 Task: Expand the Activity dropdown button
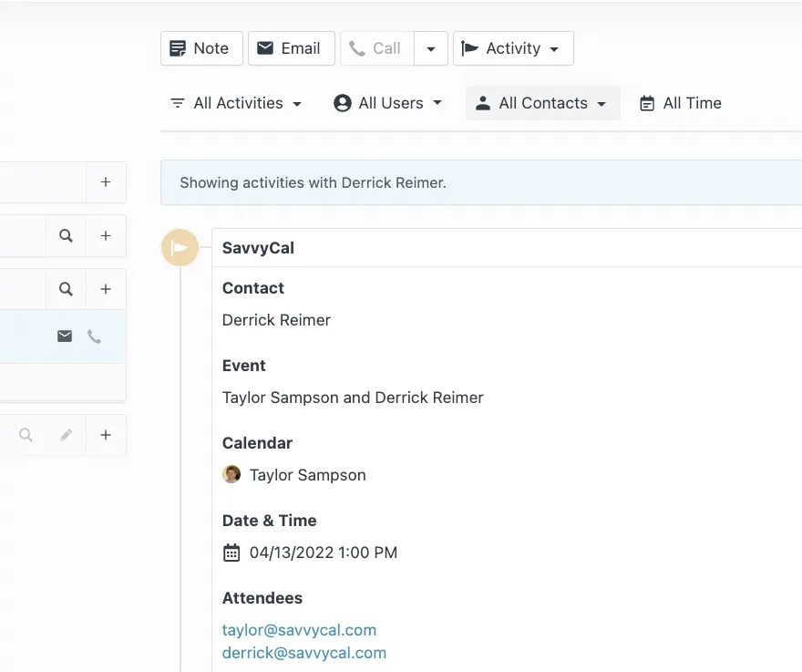[x=513, y=48]
